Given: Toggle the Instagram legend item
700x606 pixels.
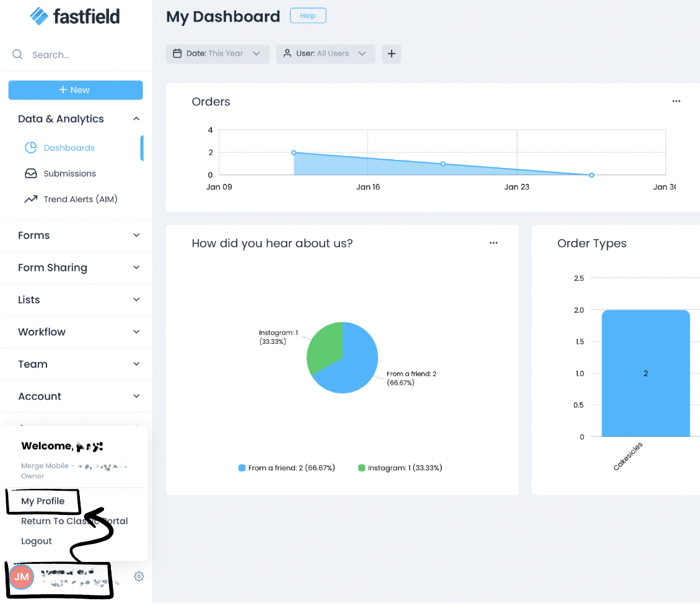Looking at the screenshot, I should tap(400, 468).
